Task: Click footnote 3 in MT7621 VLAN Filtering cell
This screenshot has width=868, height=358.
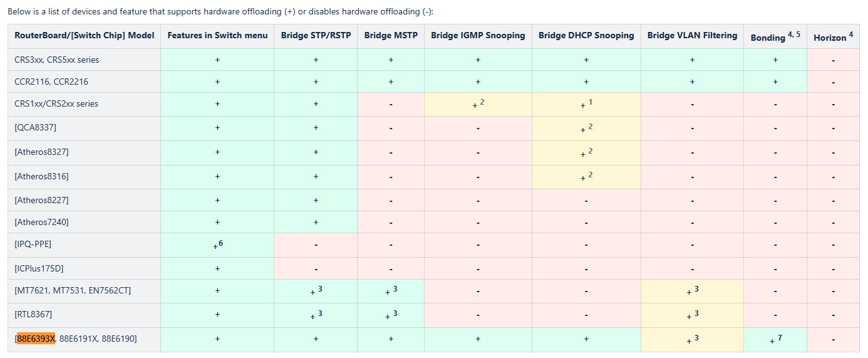Action: [696, 289]
